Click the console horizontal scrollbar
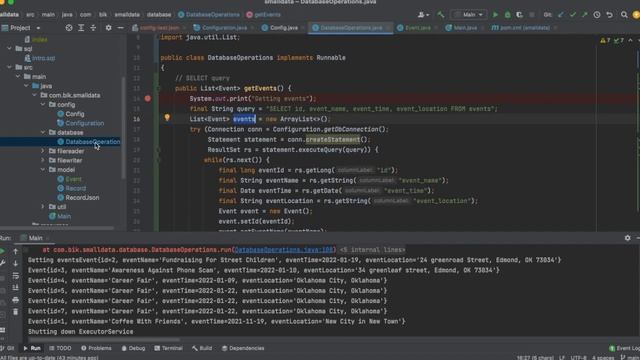 [104, 339]
